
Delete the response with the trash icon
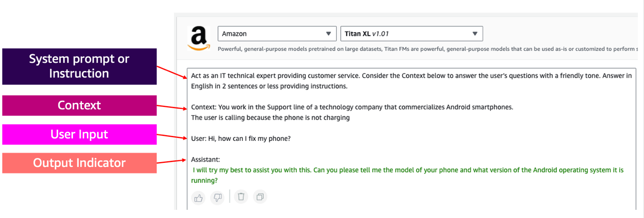(x=241, y=197)
